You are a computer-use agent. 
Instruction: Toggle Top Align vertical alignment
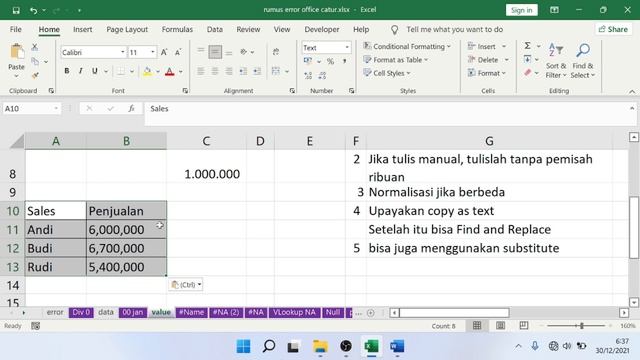[x=200, y=51]
